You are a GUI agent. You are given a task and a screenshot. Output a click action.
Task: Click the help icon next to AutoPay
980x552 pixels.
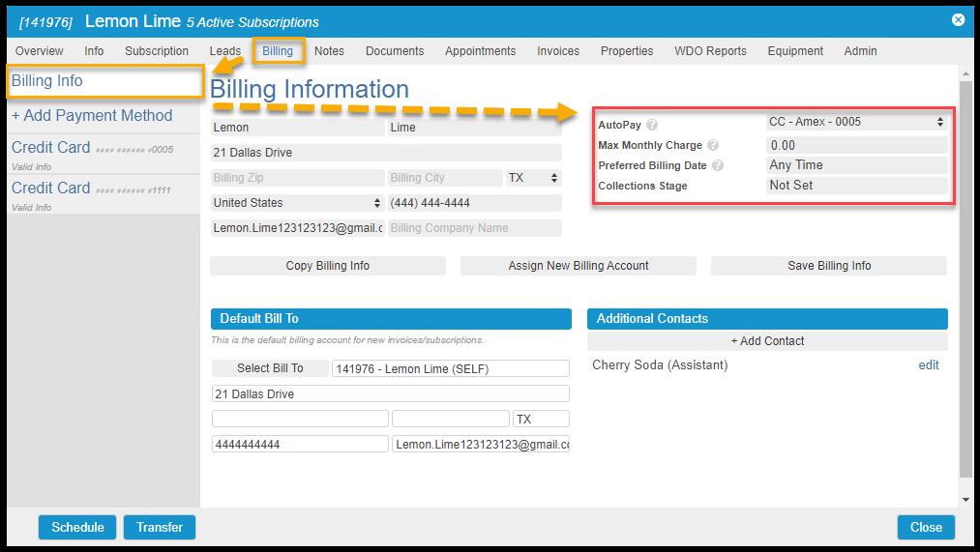click(x=652, y=125)
